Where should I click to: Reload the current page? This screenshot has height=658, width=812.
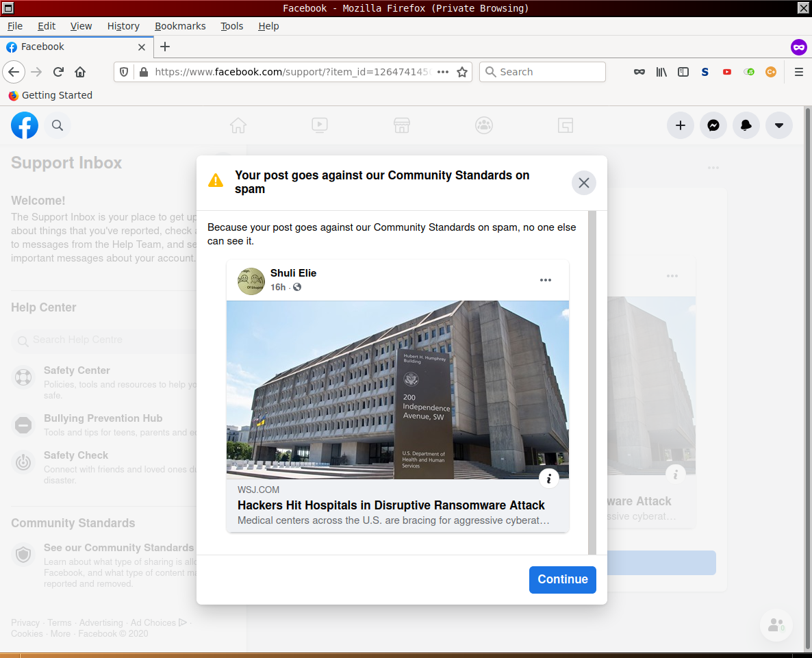[x=58, y=72]
